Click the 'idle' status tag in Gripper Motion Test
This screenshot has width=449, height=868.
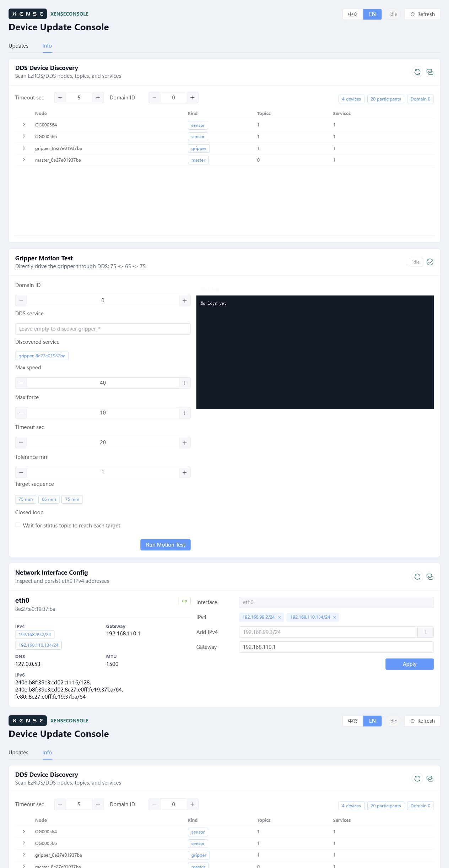pyautogui.click(x=416, y=262)
